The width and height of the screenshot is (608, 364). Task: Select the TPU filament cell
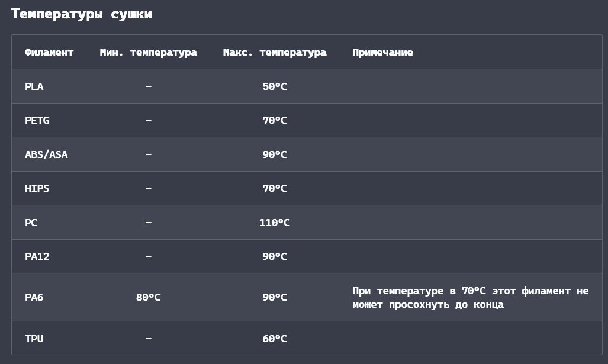coord(34,339)
